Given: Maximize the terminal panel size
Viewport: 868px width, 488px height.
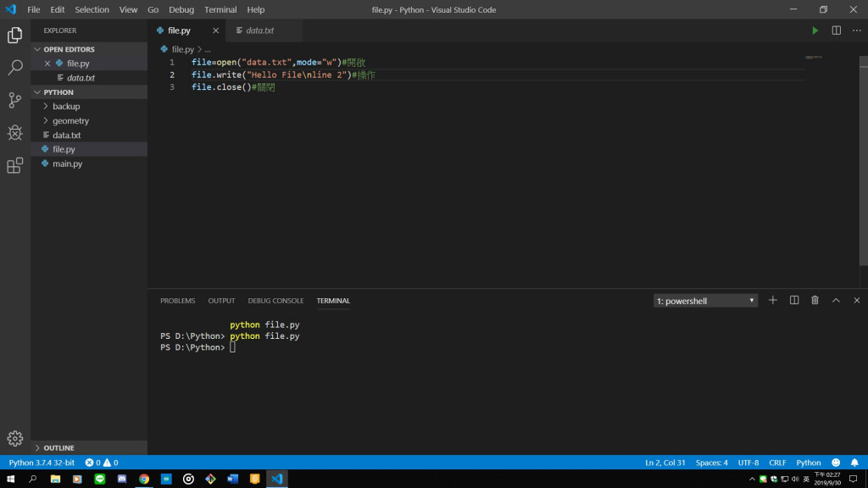Looking at the screenshot, I should [x=836, y=301].
